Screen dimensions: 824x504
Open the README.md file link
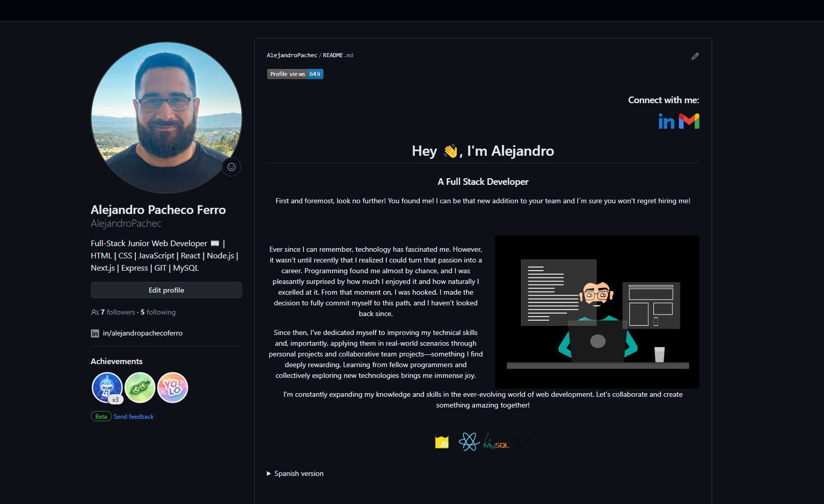coord(338,55)
